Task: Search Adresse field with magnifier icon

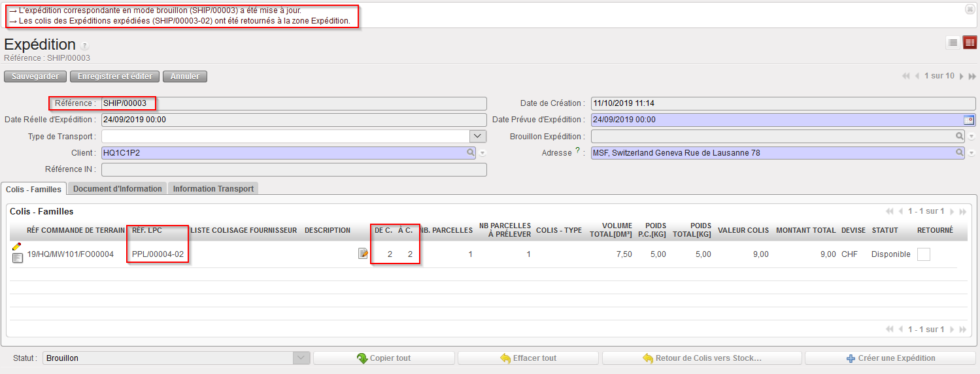Action: click(960, 153)
